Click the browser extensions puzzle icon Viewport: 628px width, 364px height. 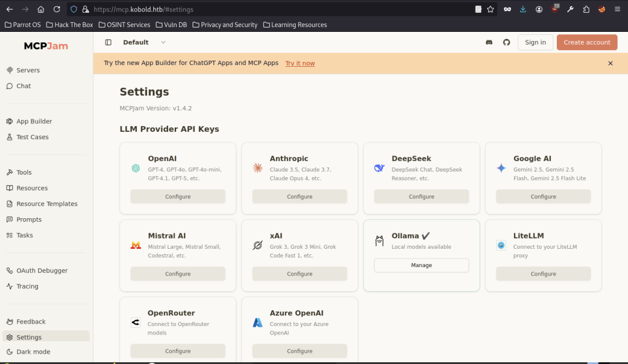(586, 9)
